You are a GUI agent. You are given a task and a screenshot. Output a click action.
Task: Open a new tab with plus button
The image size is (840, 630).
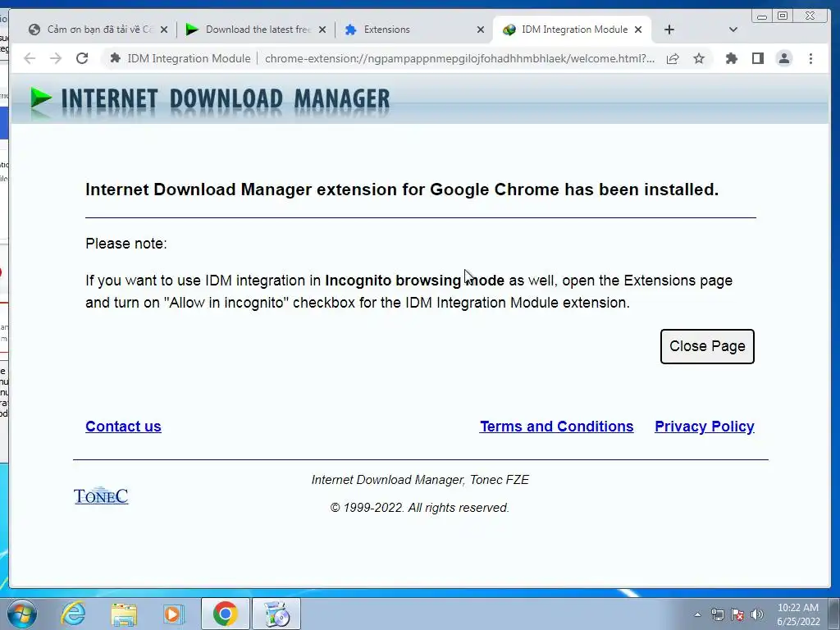(669, 30)
